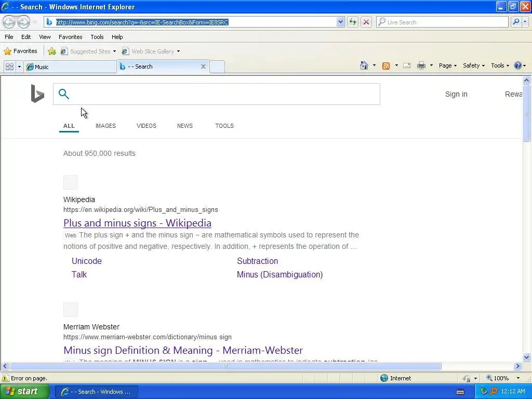Close the '- - Search' tab
Image resolution: width=532 pixels, height=399 pixels.
(203, 66)
